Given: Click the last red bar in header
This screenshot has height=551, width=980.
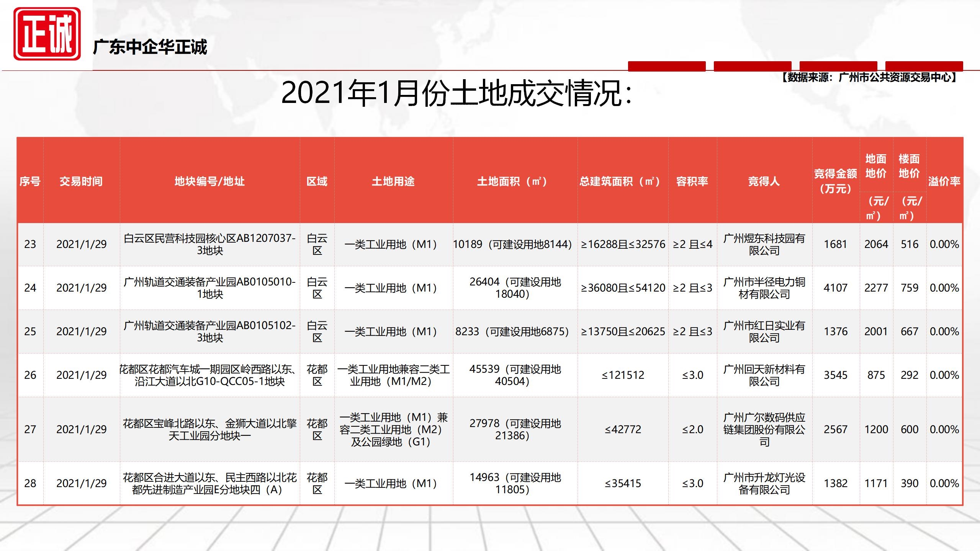Looking at the screenshot, I should 924,66.
